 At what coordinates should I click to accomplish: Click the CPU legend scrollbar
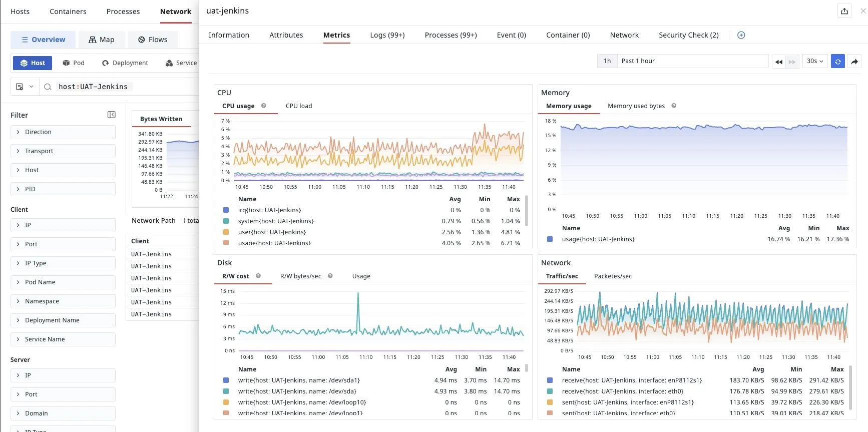527,211
